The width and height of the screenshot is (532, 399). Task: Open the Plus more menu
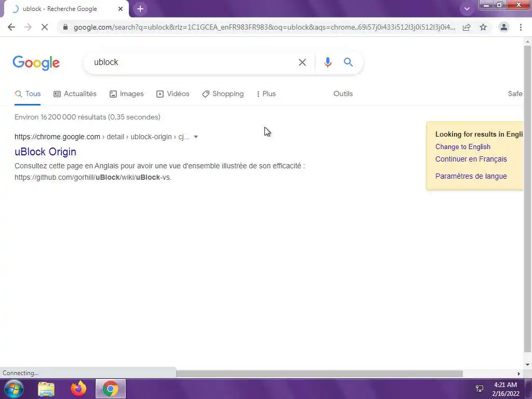pyautogui.click(x=267, y=94)
